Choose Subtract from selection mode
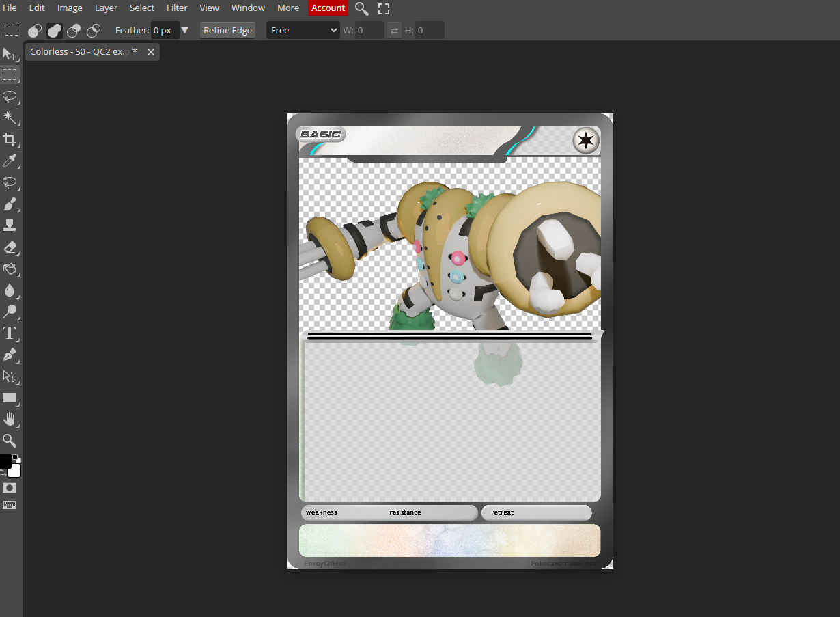 (74, 30)
